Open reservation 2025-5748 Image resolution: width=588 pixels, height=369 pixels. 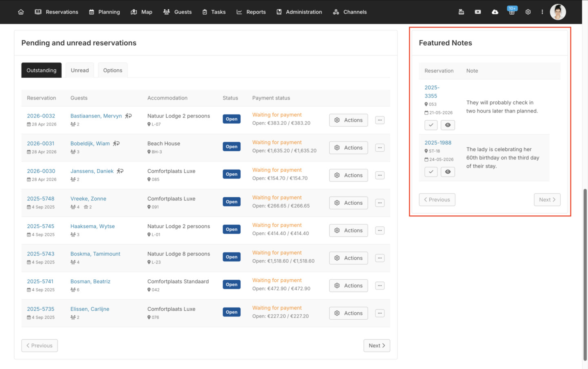pos(40,199)
